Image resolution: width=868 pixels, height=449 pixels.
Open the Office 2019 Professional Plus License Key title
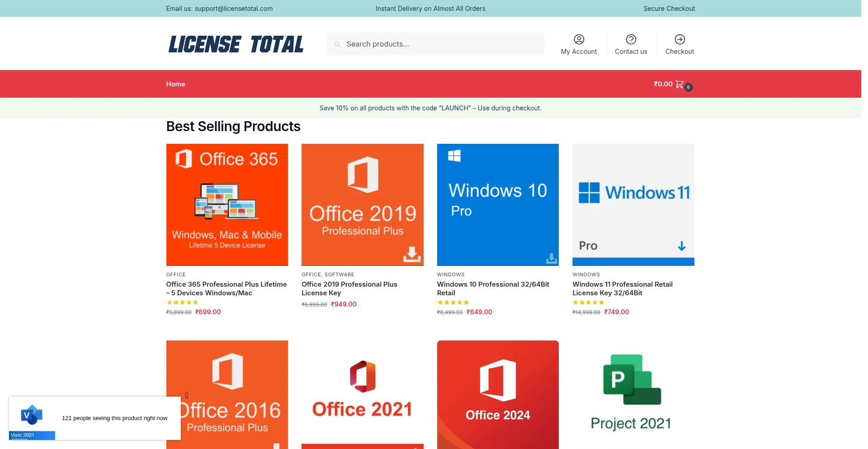coord(349,288)
